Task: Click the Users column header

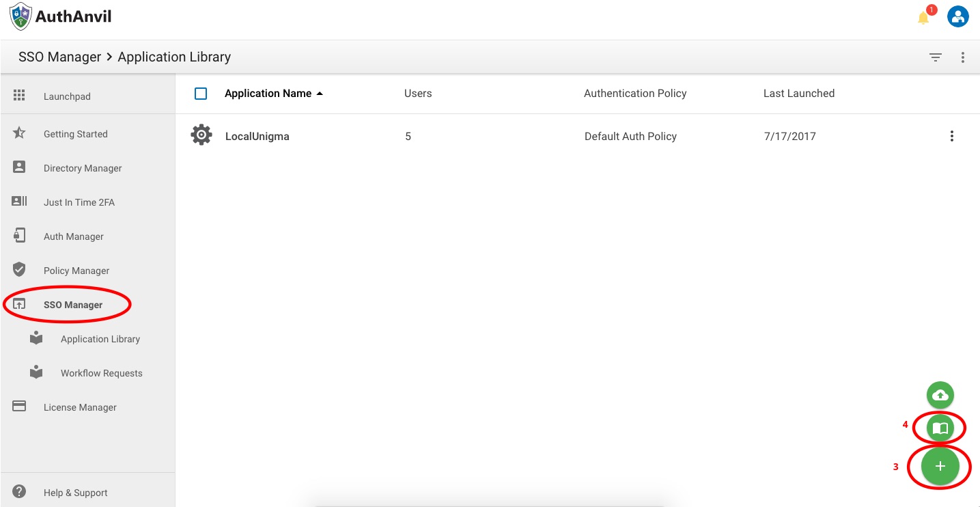Action: [x=418, y=94]
